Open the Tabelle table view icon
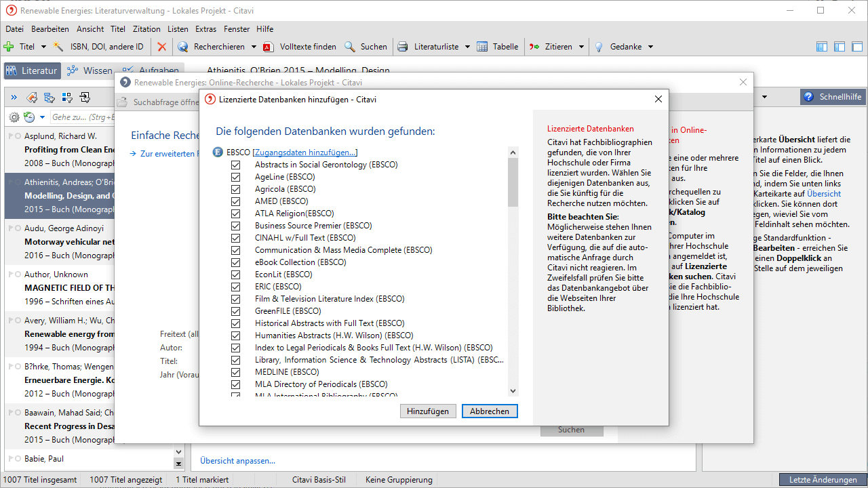 pos(482,47)
